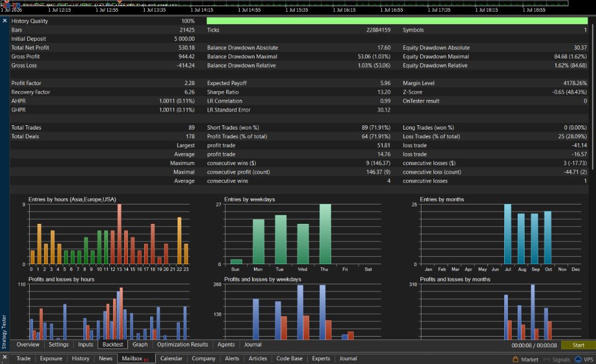Open the Optimization Results tab
This screenshot has height=364, width=596.
point(183,345)
